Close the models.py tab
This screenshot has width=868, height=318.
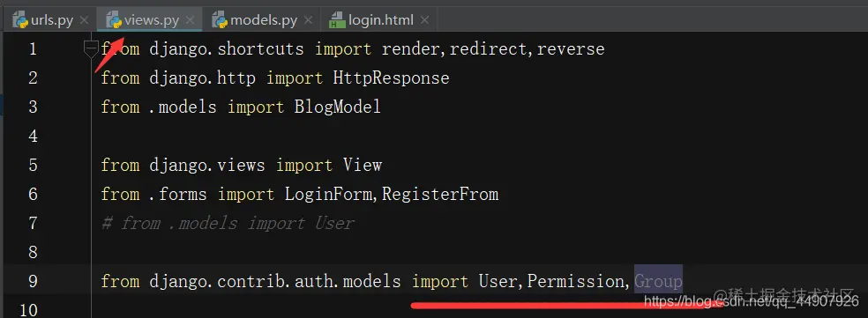point(309,20)
